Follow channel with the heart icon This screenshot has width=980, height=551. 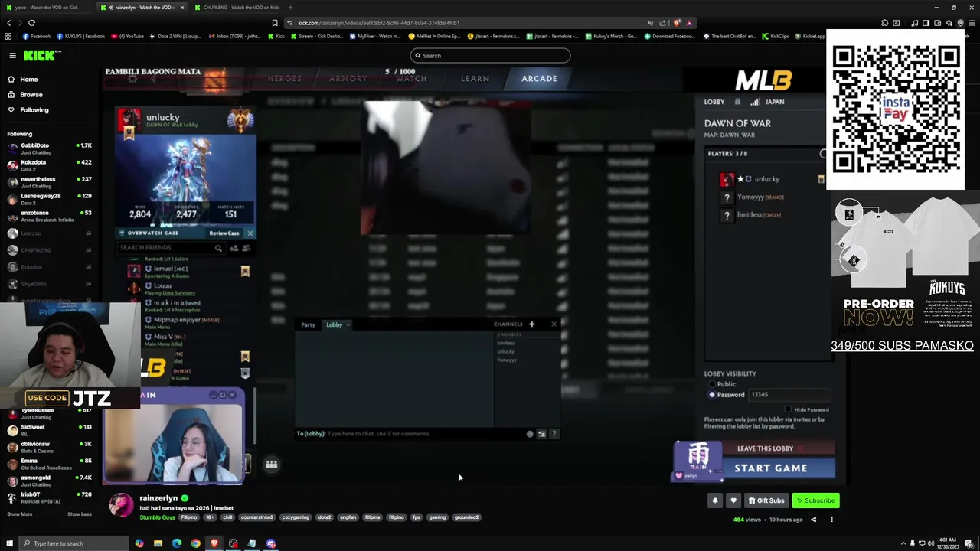click(x=733, y=500)
